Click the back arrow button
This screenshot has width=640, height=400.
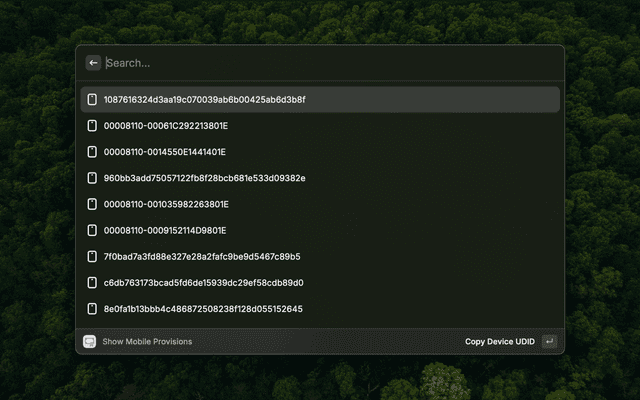(93, 63)
